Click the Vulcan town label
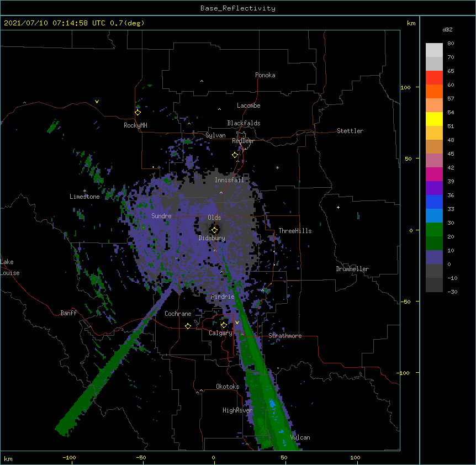476x465 pixels. 300,437
